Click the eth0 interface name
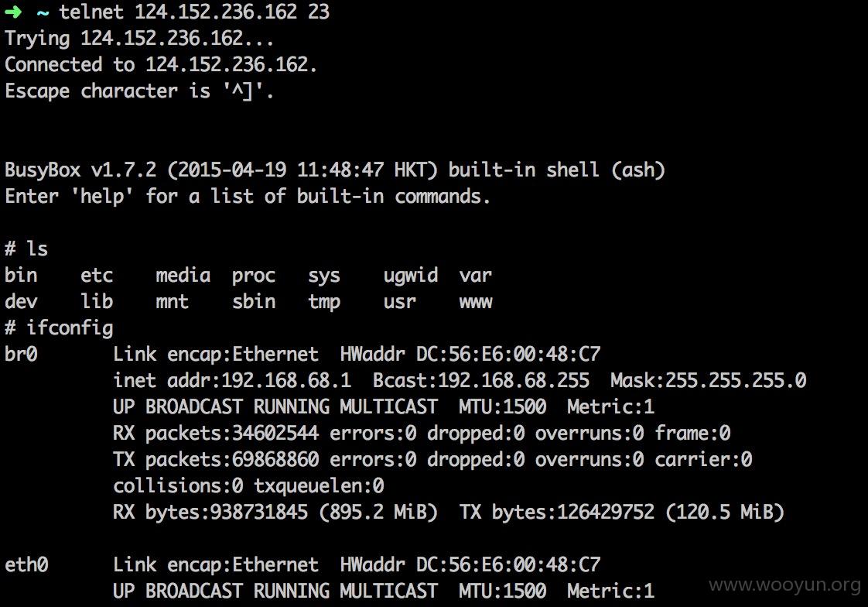The height and width of the screenshot is (607, 868). 26,564
